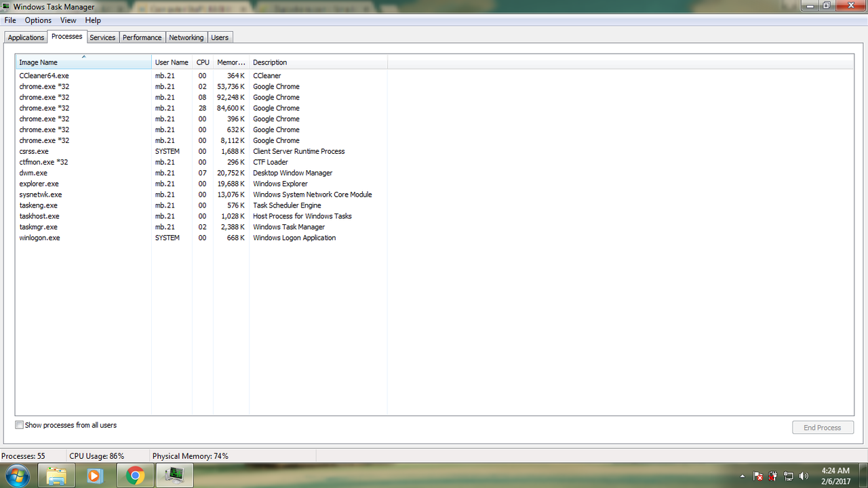Viewport: 868px width, 488px height.
Task: Click the 13,076 K memory value
Action: [231, 195]
